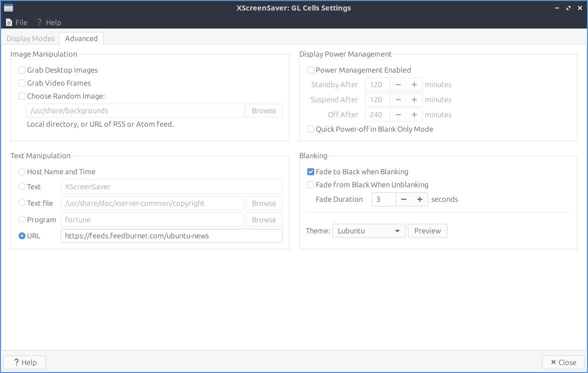Open the Theme dropdown showing Lubuntu
The width and height of the screenshot is (588, 373).
[368, 231]
